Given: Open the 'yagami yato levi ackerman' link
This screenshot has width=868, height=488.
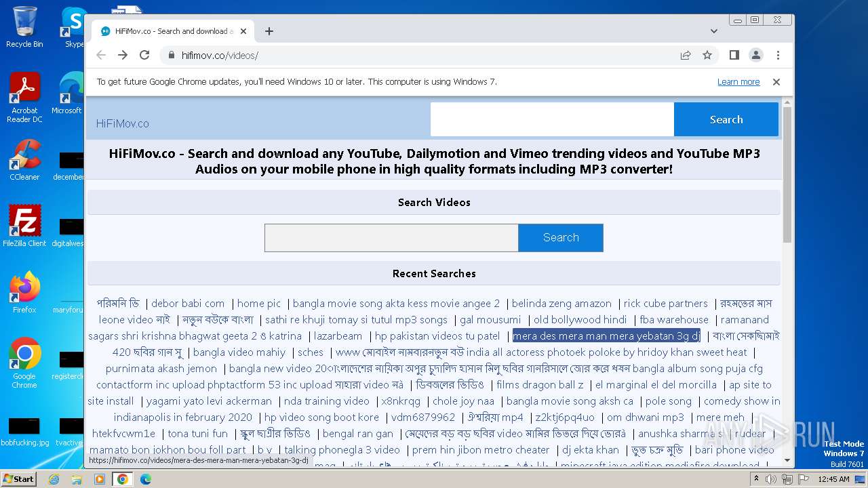Looking at the screenshot, I should (x=209, y=401).
